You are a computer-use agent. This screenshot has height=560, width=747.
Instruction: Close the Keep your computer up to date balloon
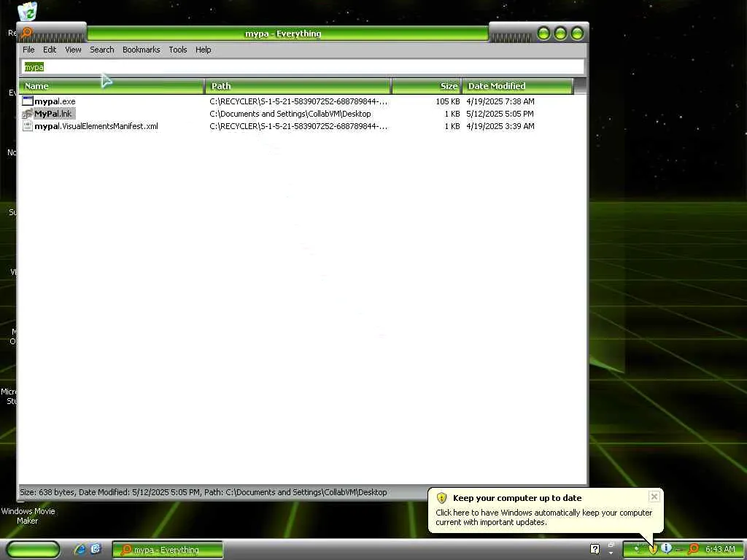pyautogui.click(x=654, y=497)
